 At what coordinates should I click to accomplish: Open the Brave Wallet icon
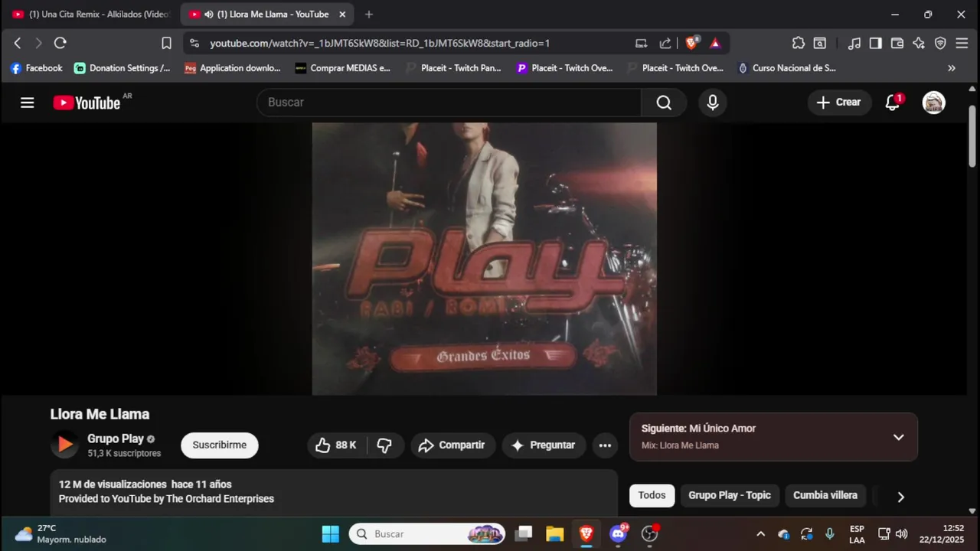(x=897, y=44)
